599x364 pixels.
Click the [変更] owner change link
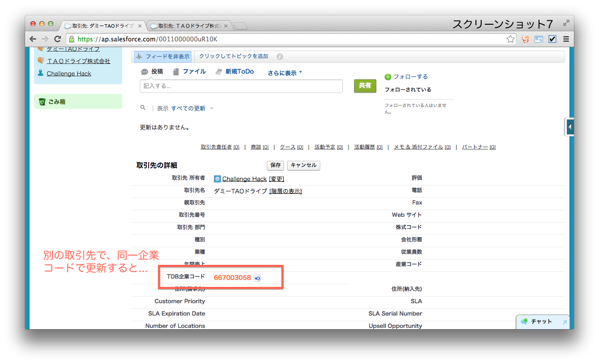277,179
